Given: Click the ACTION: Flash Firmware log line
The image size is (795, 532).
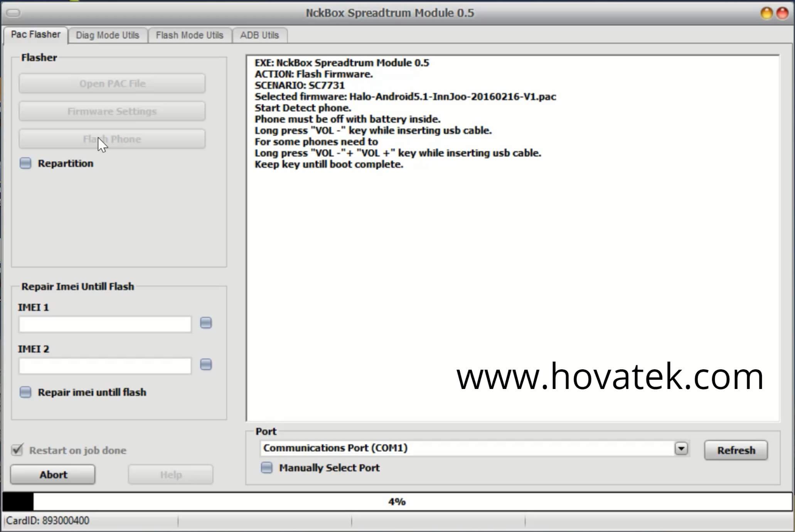Looking at the screenshot, I should point(314,74).
